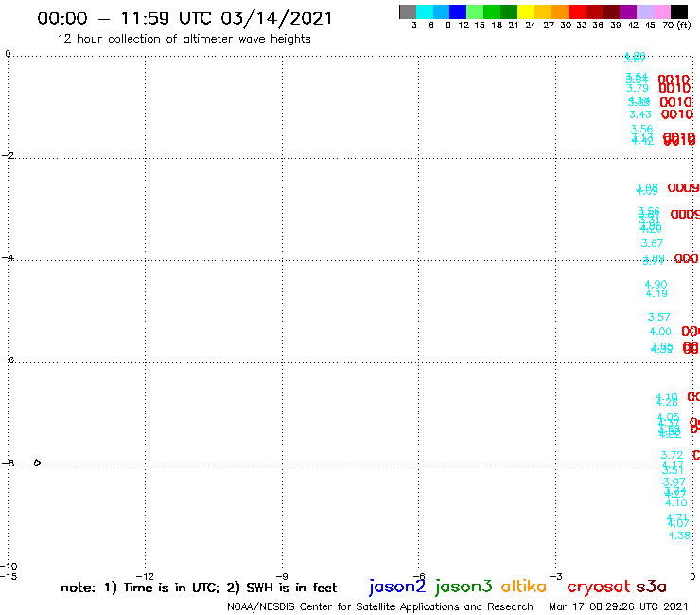
Task: Select the pink legend color swatch
Action: 661,11
